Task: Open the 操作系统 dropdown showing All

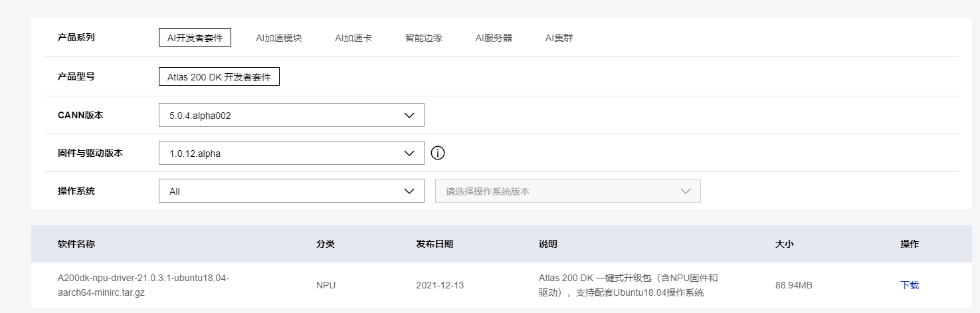Action: [292, 191]
